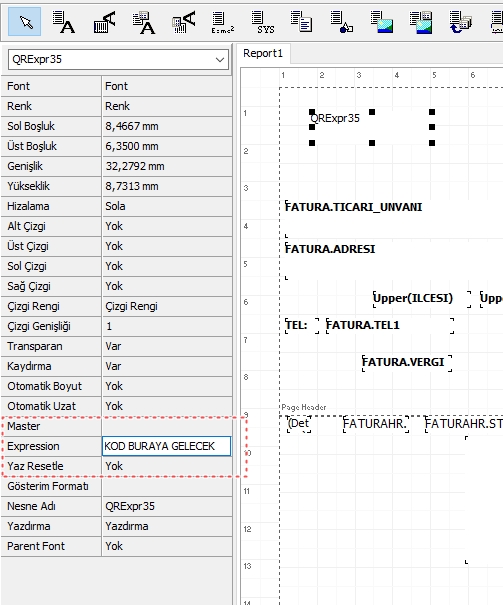This screenshot has width=503, height=605.
Task: Click the Expression field containing KOD BURAYA GELECEK
Action: tap(167, 446)
